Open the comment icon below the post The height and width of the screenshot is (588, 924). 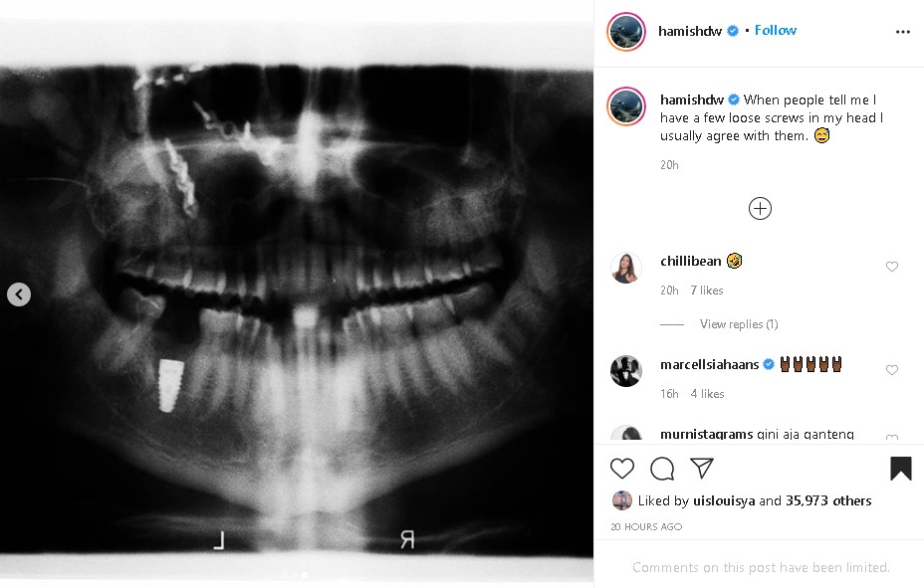(661, 468)
